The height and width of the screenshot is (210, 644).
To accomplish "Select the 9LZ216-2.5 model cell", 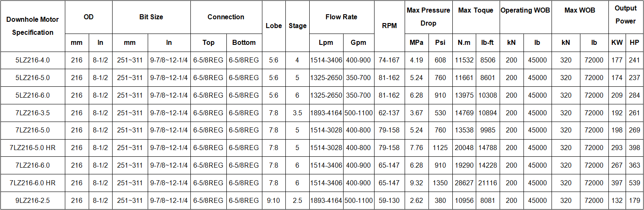I will [x=33, y=200].
